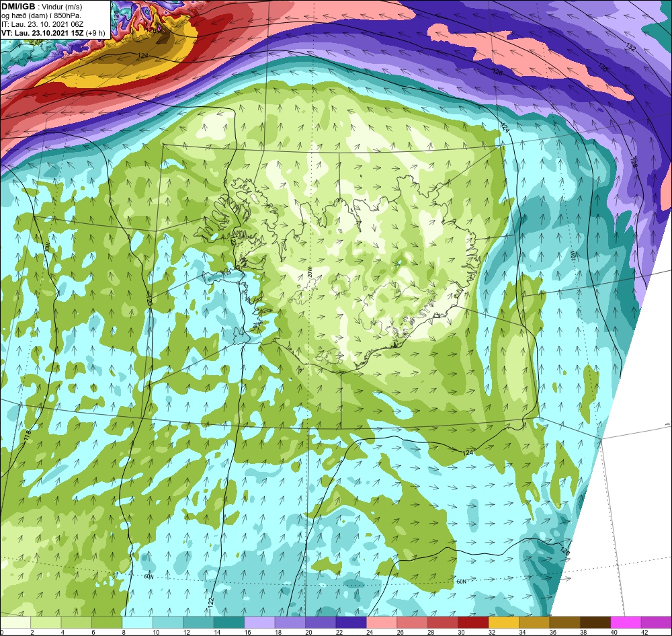Select the 14–16 m/s dark teal swatch
The width and height of the screenshot is (672, 636).
[x=229, y=622]
